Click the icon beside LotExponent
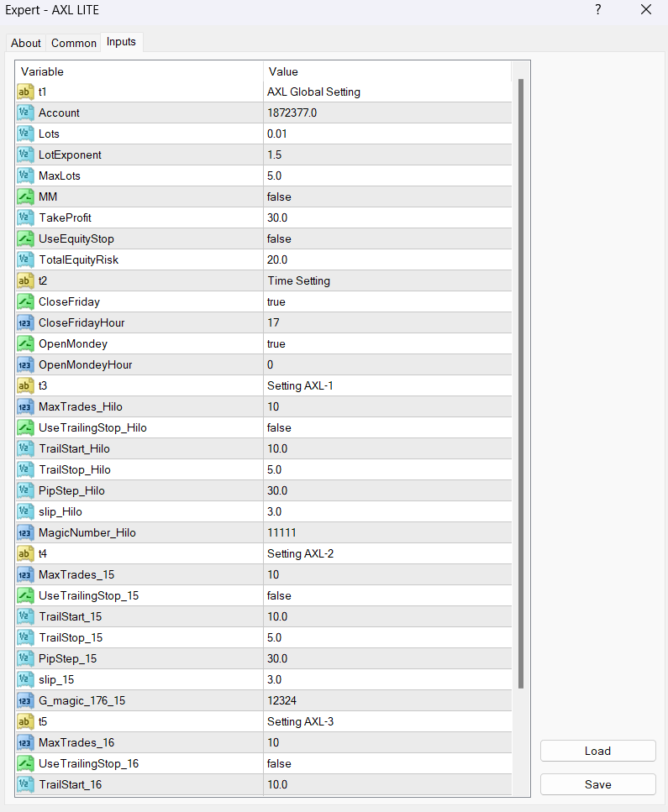This screenshot has width=668, height=812. 25,155
